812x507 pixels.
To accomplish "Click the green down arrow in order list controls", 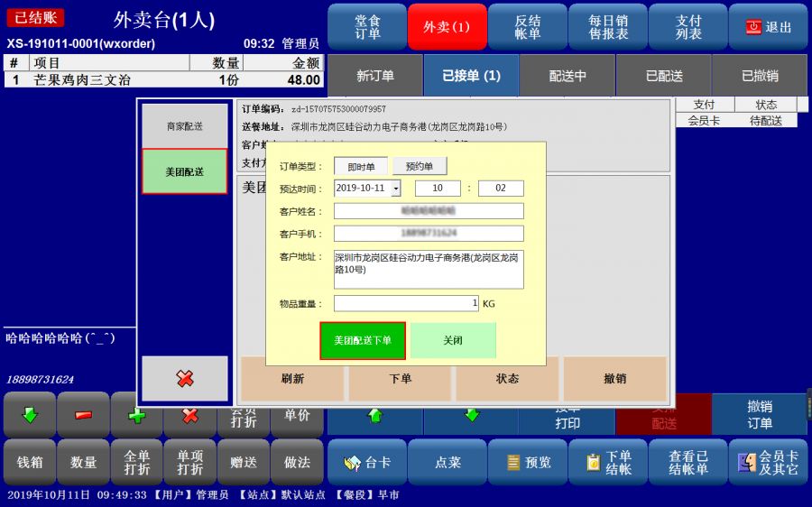I will [471, 416].
